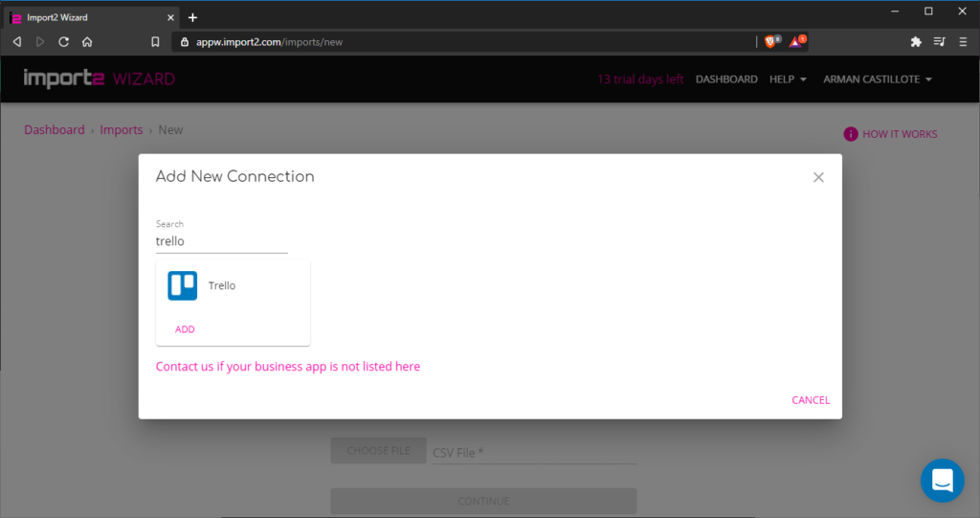Go to browser home page
The height and width of the screenshot is (518, 980).
87,42
